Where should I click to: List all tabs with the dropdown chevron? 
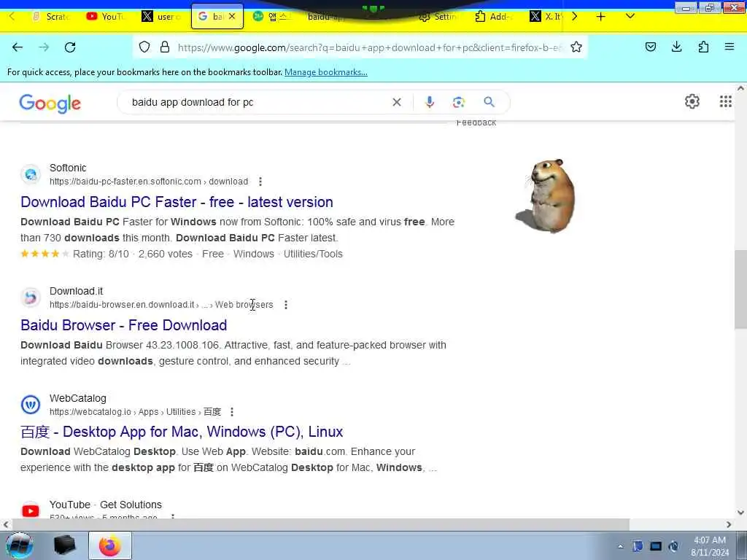tap(630, 16)
